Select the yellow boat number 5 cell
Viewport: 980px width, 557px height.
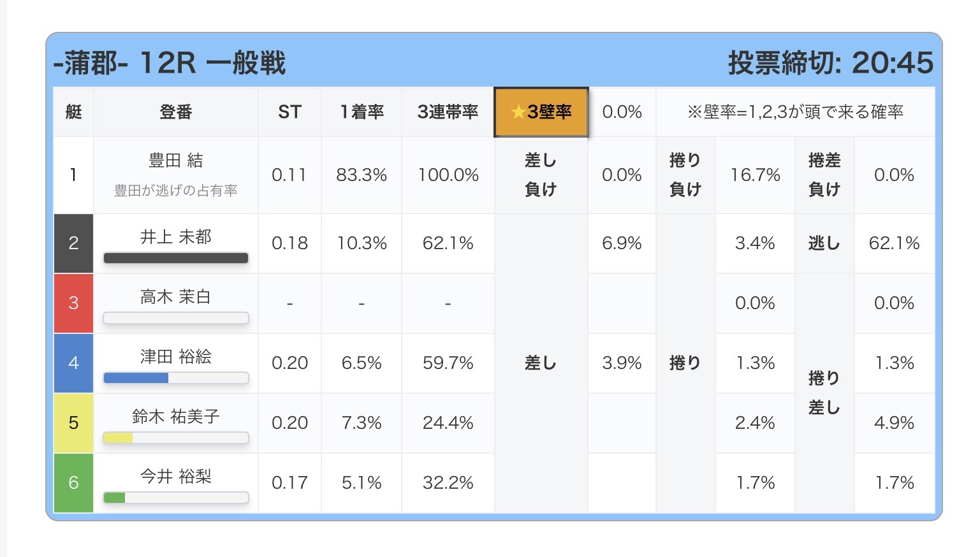(x=73, y=423)
